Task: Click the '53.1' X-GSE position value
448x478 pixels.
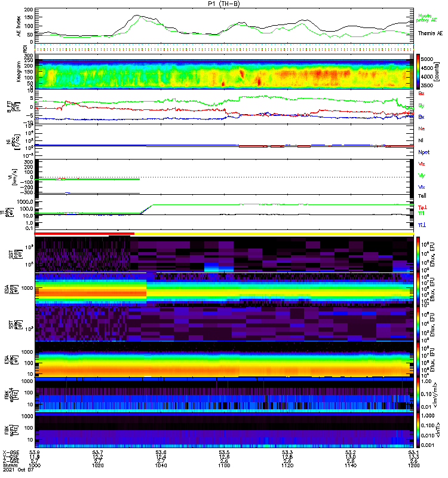Action: click(x=413, y=452)
